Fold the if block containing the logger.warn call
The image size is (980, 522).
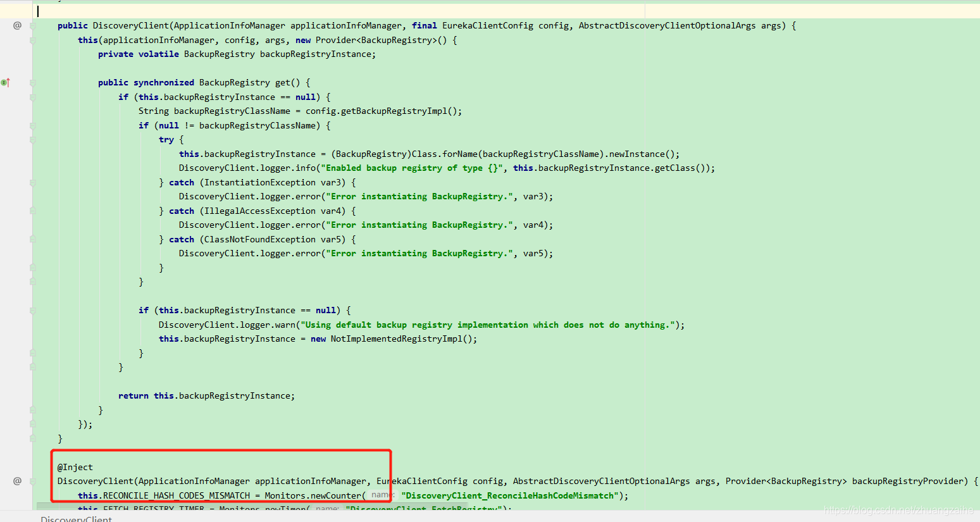[32, 310]
